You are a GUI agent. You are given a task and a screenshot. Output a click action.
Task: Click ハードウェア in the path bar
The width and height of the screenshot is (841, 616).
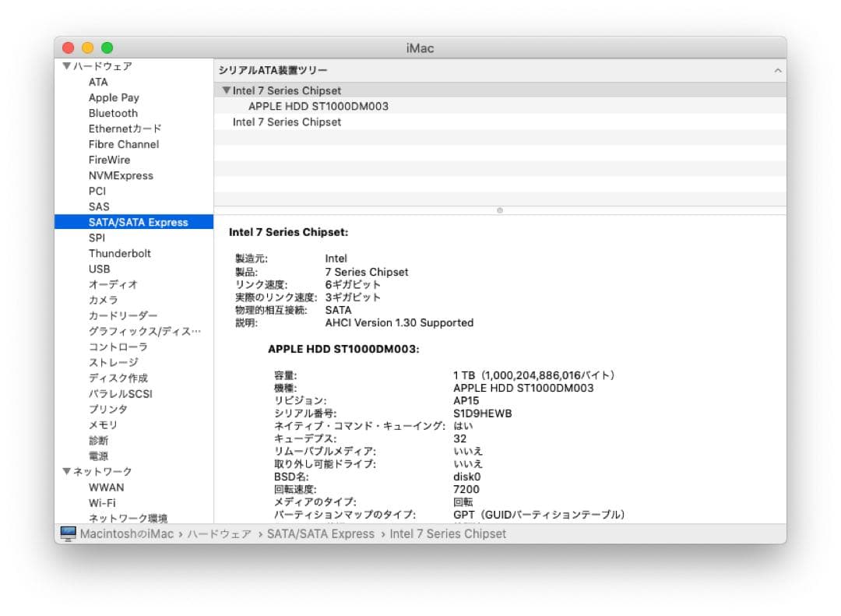click(220, 533)
